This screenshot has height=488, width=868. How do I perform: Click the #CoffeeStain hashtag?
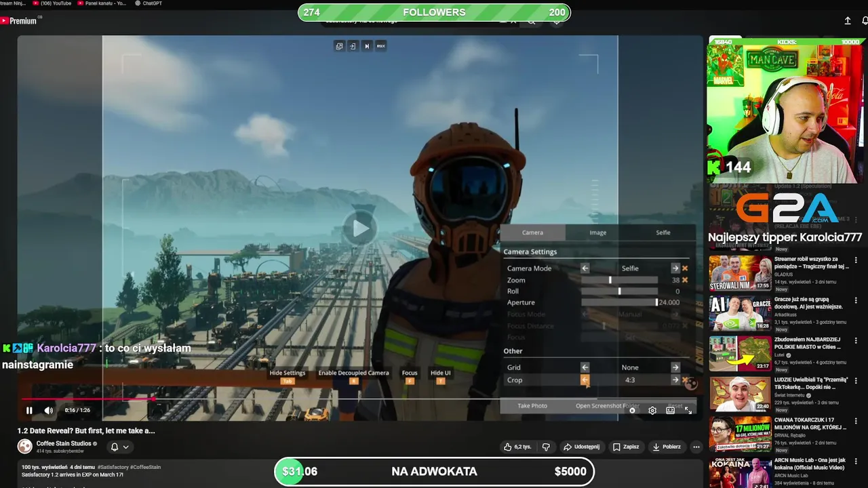tap(145, 467)
